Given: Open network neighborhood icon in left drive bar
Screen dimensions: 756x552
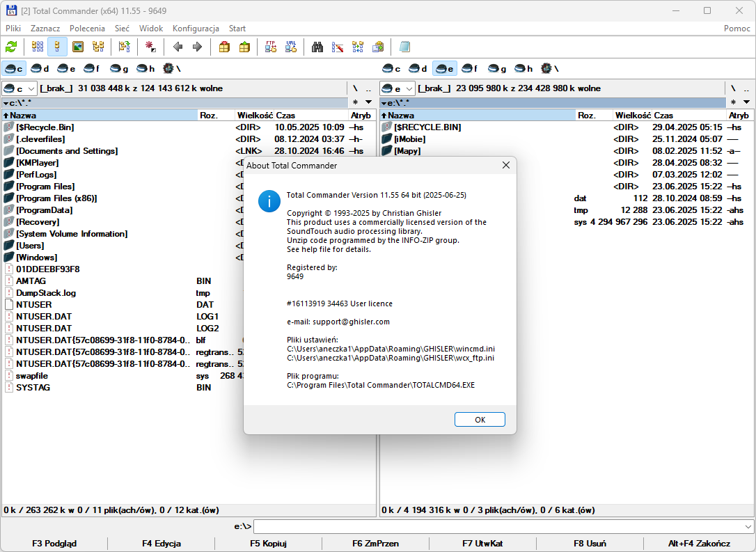Looking at the screenshot, I should click(171, 68).
